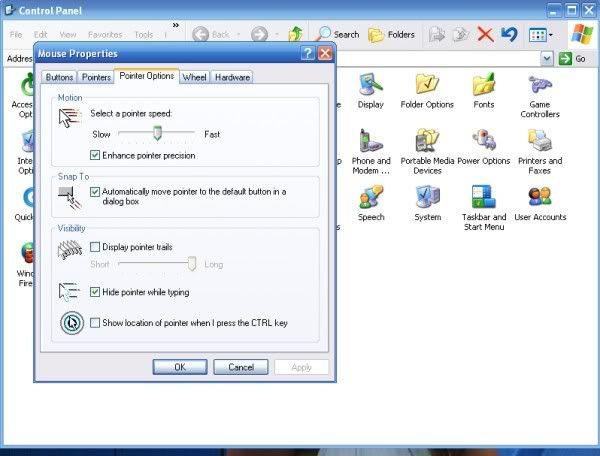The image size is (600, 456).
Task: Click the Copy To toolbar icon
Action: click(x=461, y=35)
